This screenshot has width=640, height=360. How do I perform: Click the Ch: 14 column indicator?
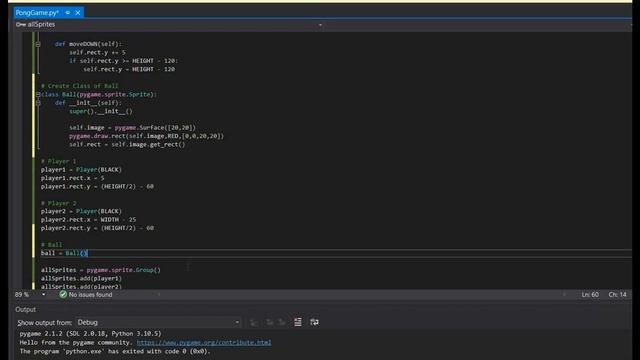pyautogui.click(x=617, y=295)
